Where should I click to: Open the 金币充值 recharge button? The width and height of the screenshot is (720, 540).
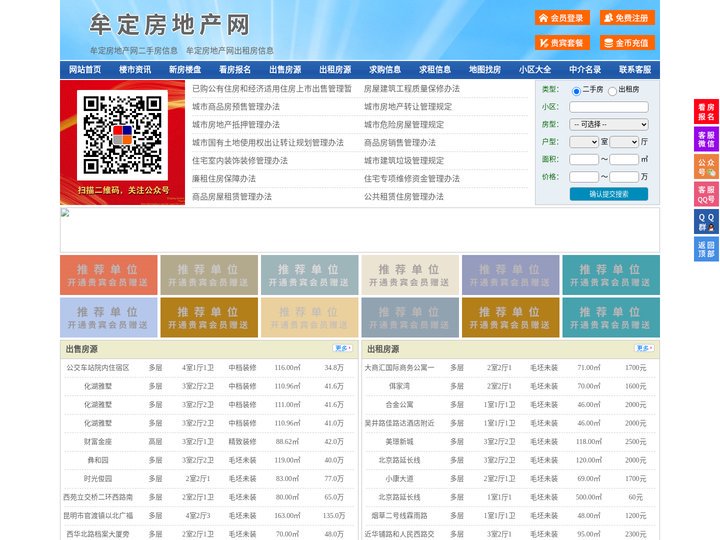627,43
